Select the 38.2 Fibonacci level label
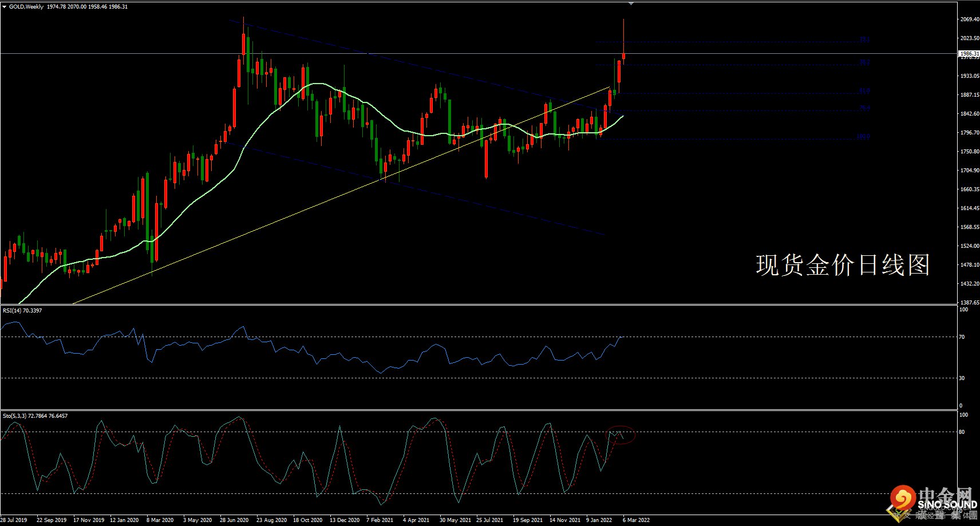Viewport: 980px width, 526px height. (864, 62)
